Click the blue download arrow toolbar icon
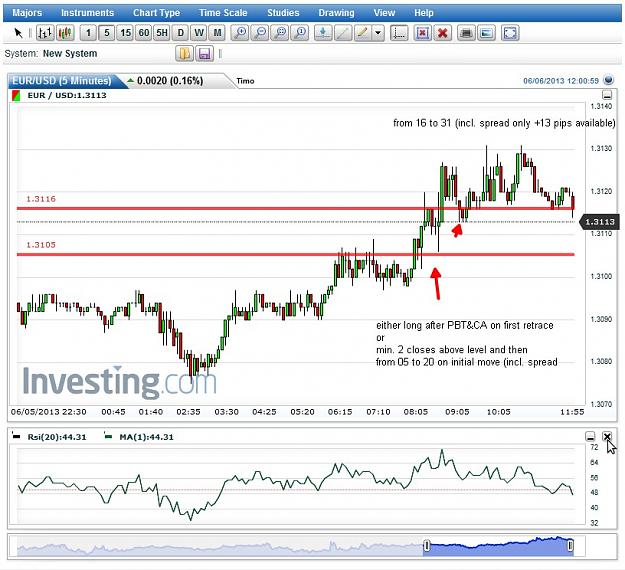Screen dimensions: 625x570 tap(323, 33)
